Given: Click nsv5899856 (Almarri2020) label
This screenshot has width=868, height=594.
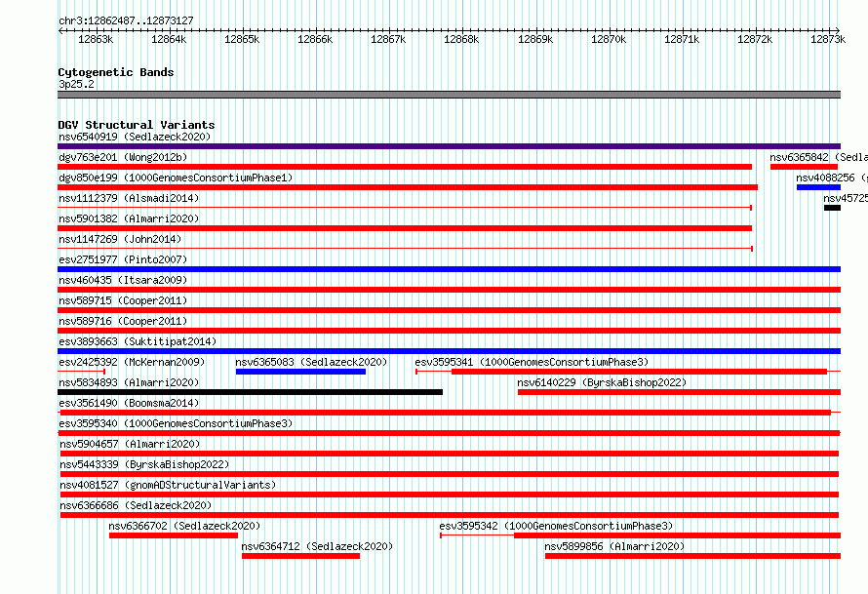Looking at the screenshot, I should (x=614, y=546).
